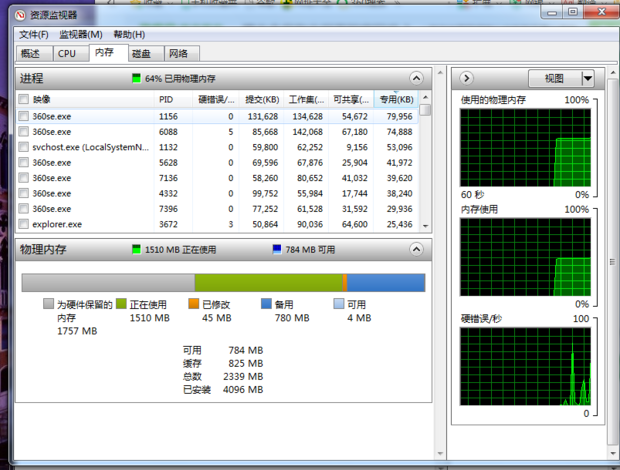Click the process list scroll-up arrow

coord(425,97)
